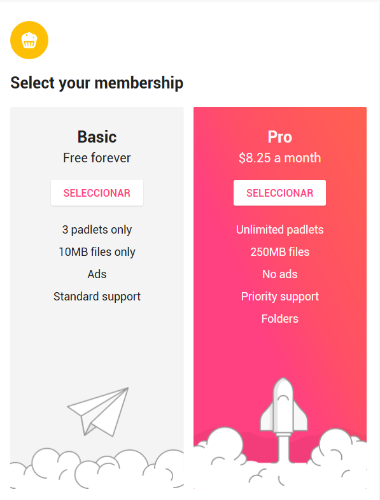Click 'Standard support' feature line
The width and height of the screenshot is (380, 500).
pos(97,296)
